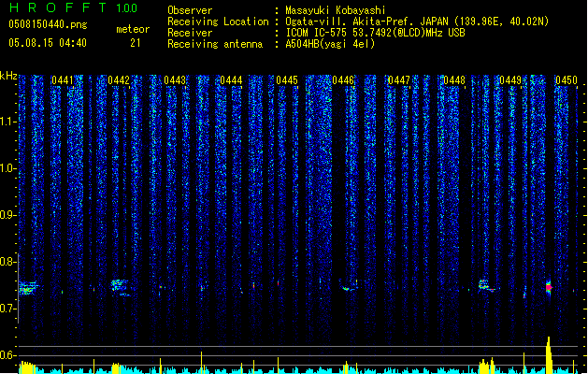Click the 0444 time marker
588x374 pixels.
click(x=231, y=80)
